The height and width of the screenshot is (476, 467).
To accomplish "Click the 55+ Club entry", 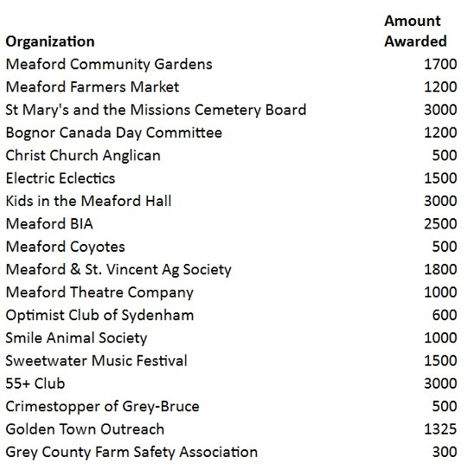I will pyautogui.click(x=35, y=383).
